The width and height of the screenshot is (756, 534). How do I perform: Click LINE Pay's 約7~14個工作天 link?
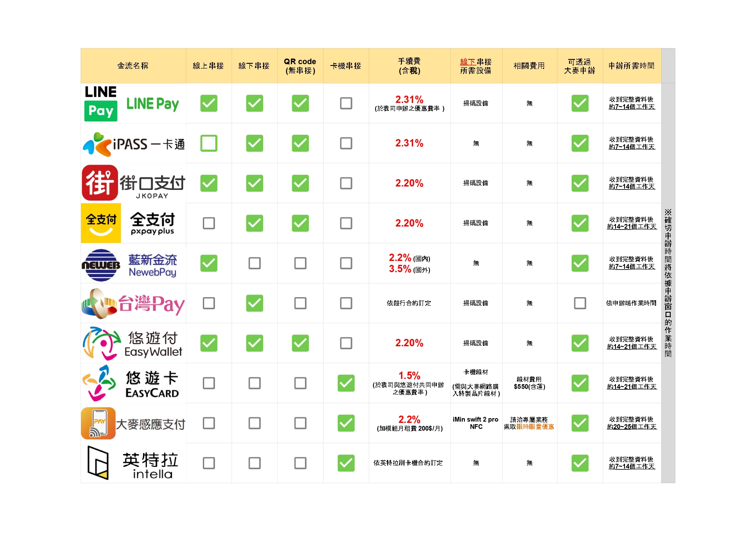click(x=632, y=107)
